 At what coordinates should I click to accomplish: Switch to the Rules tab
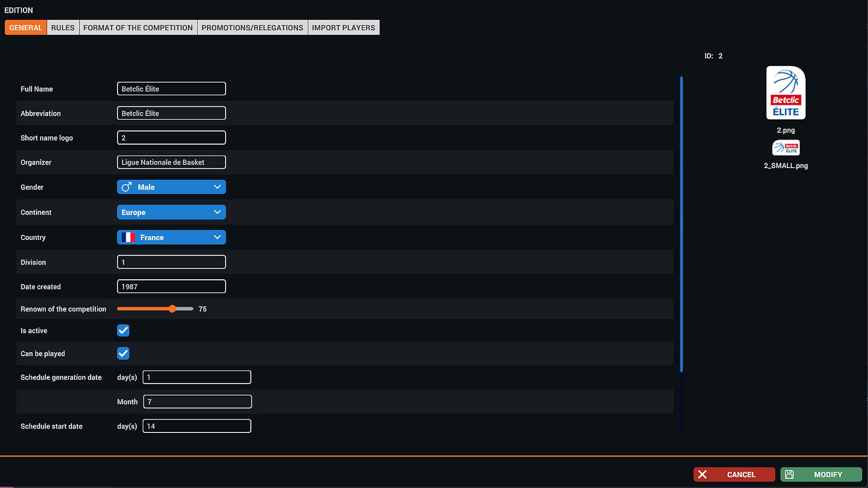63,28
